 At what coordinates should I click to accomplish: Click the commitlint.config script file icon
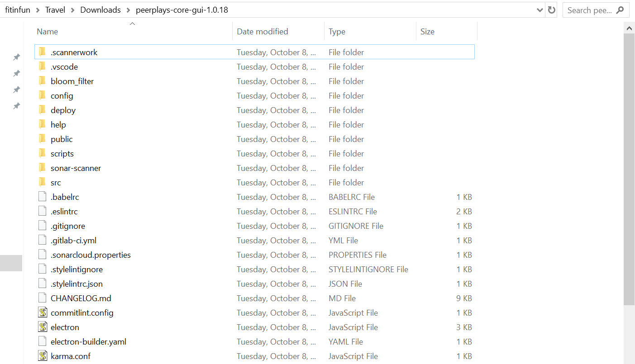click(x=43, y=312)
